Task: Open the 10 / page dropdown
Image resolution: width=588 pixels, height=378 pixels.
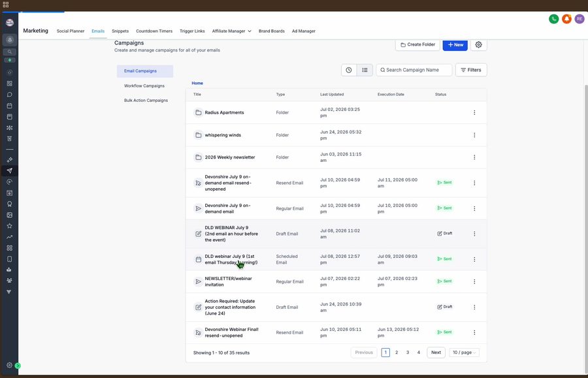Action: [464, 353]
